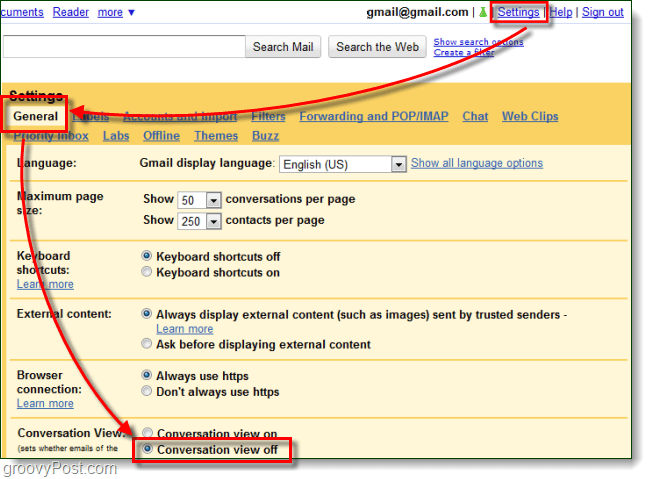Click Show all language options link
652x479 pixels.
(477, 163)
